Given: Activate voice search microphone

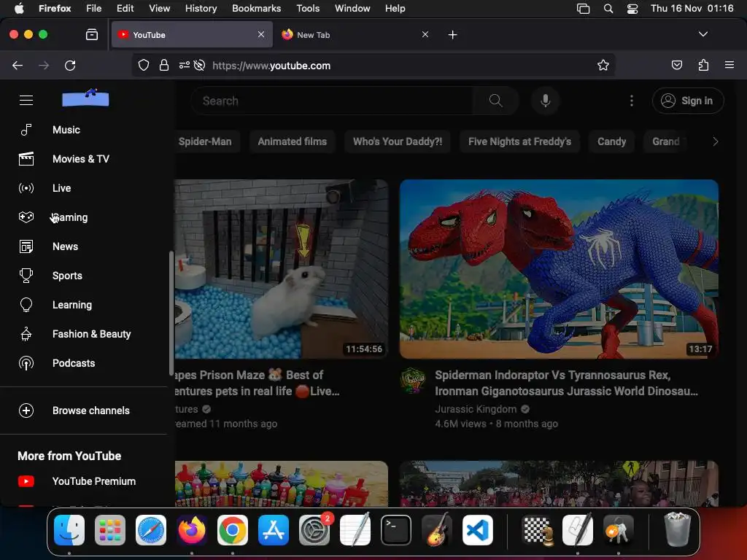Looking at the screenshot, I should pos(546,101).
